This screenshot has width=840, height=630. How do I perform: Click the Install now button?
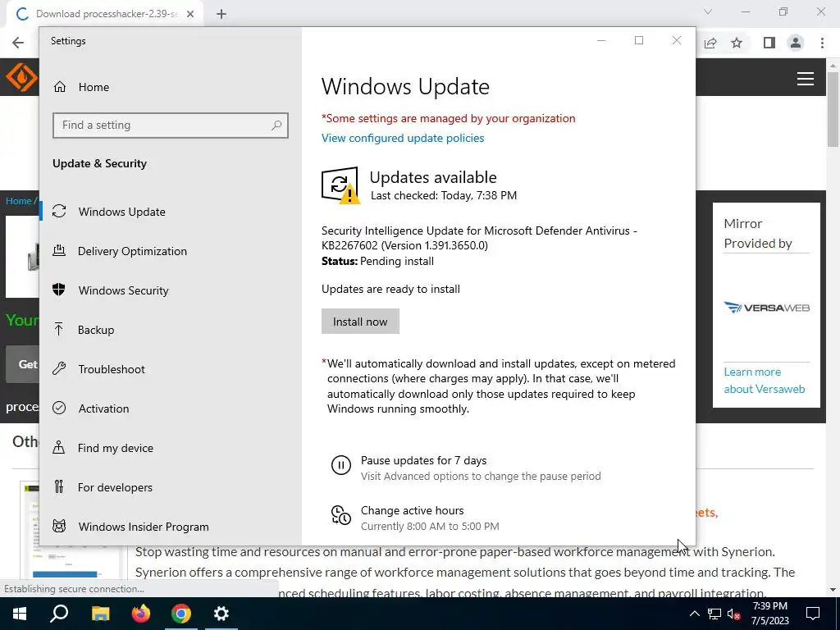(360, 322)
